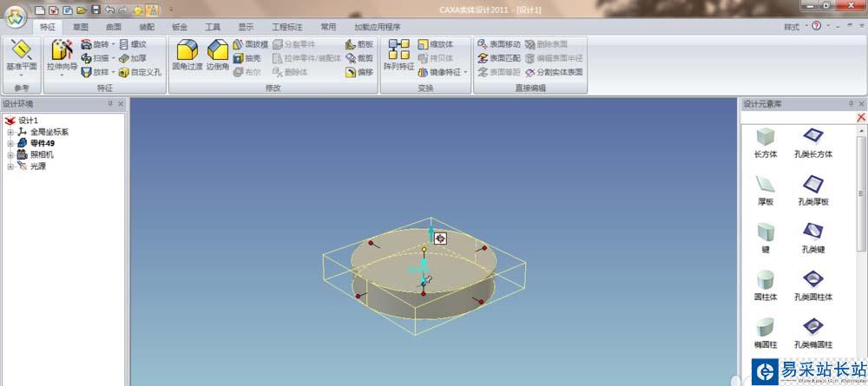Expand the 光源 light source tree node

pos(10,166)
